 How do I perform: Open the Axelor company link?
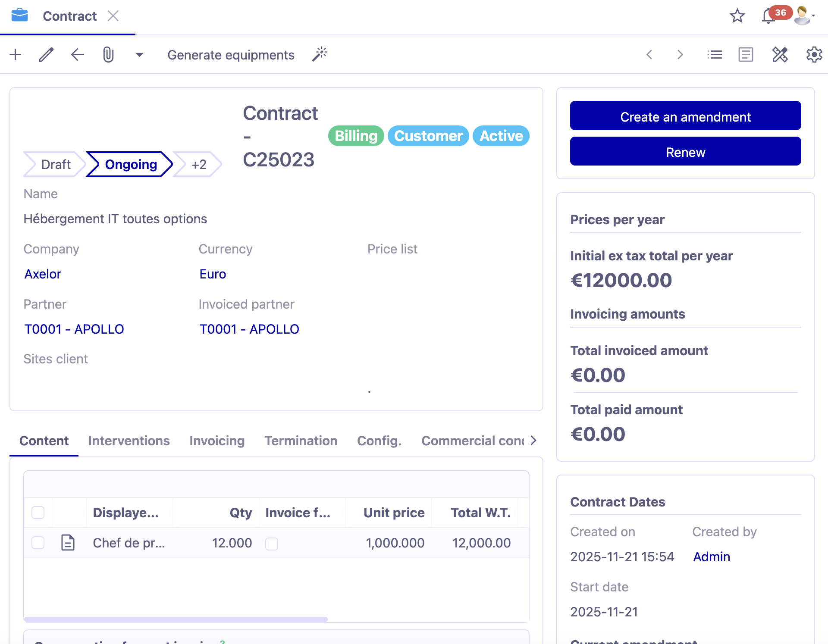pos(43,274)
